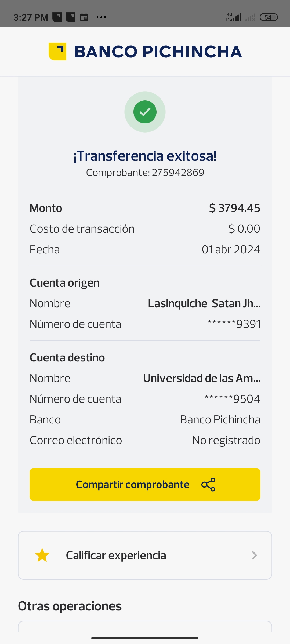Tap the destination account number ending 9504

click(232, 399)
